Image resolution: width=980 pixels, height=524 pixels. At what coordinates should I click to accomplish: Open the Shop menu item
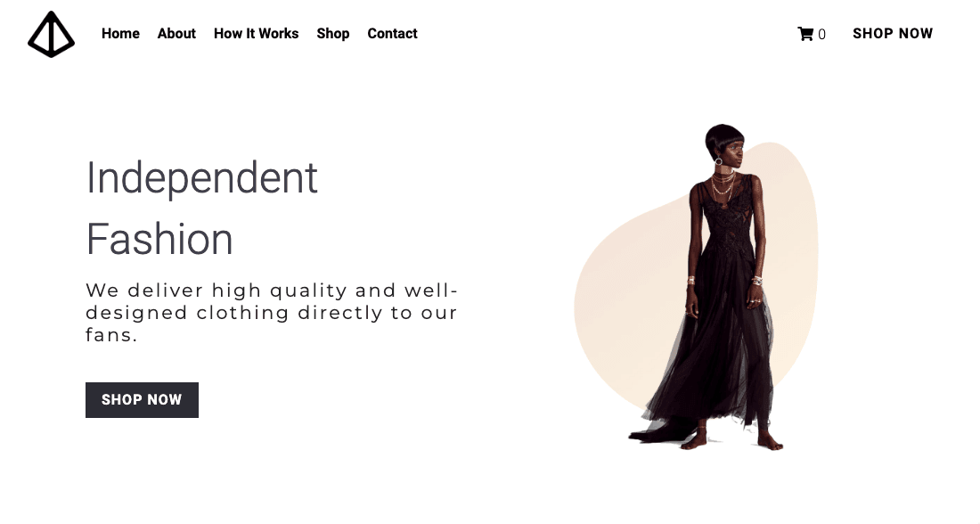click(333, 34)
